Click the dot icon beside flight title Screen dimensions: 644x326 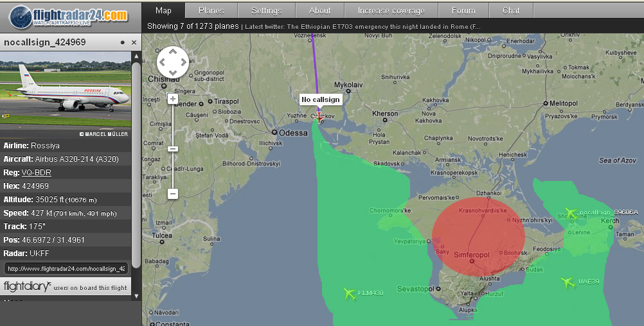(x=122, y=42)
